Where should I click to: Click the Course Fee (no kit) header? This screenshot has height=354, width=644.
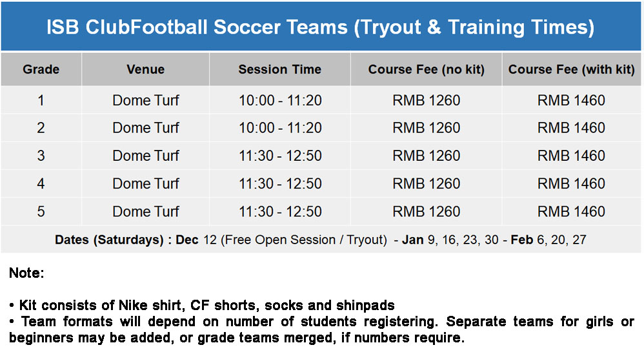[x=427, y=70]
